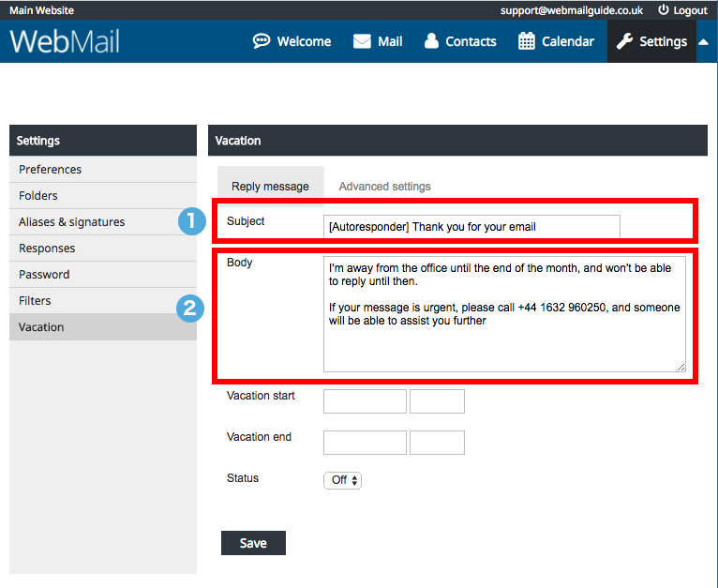
Task: Click the Calendar grid icon
Action: tap(527, 40)
